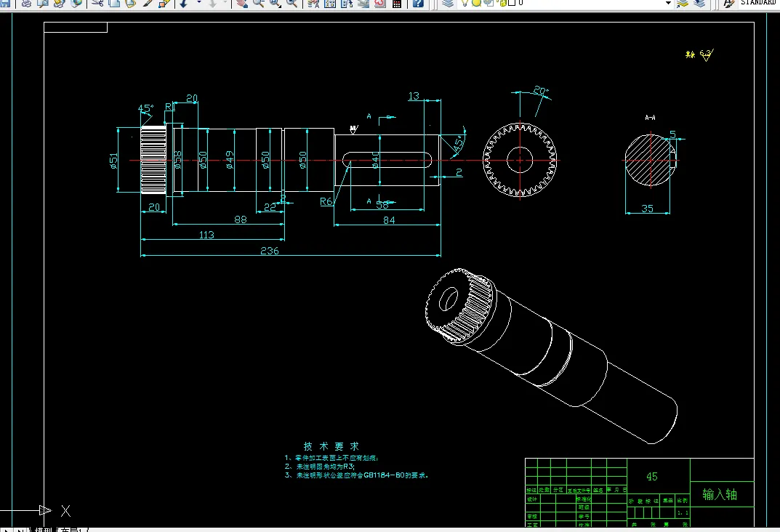Screen dimensions: 780x532
Task: Select the Zoom Window tool
Action: coord(275,3)
